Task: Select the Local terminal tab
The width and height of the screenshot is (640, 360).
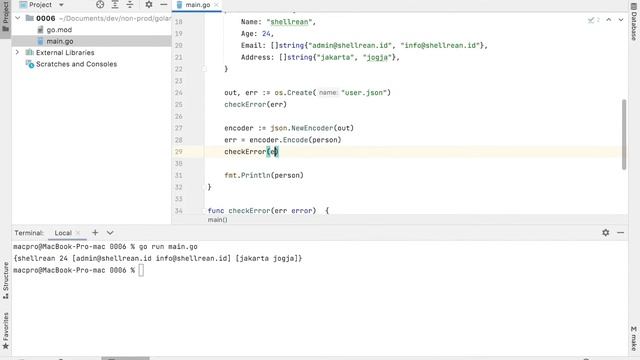Action: pyautogui.click(x=63, y=233)
